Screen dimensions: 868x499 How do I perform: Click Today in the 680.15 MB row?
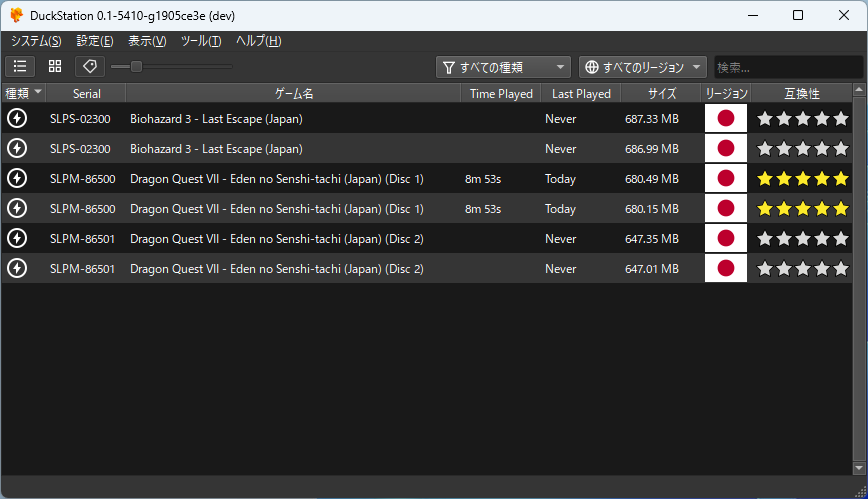click(x=560, y=208)
